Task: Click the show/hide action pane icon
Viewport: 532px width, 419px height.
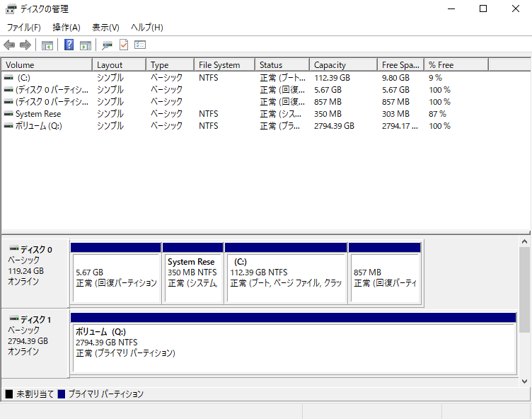Action: pyautogui.click(x=86, y=45)
